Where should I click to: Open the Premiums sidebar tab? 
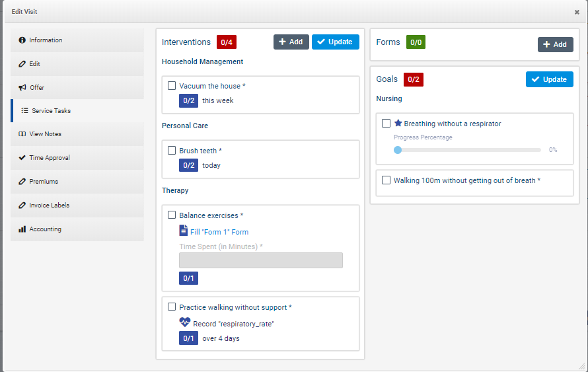(44, 182)
